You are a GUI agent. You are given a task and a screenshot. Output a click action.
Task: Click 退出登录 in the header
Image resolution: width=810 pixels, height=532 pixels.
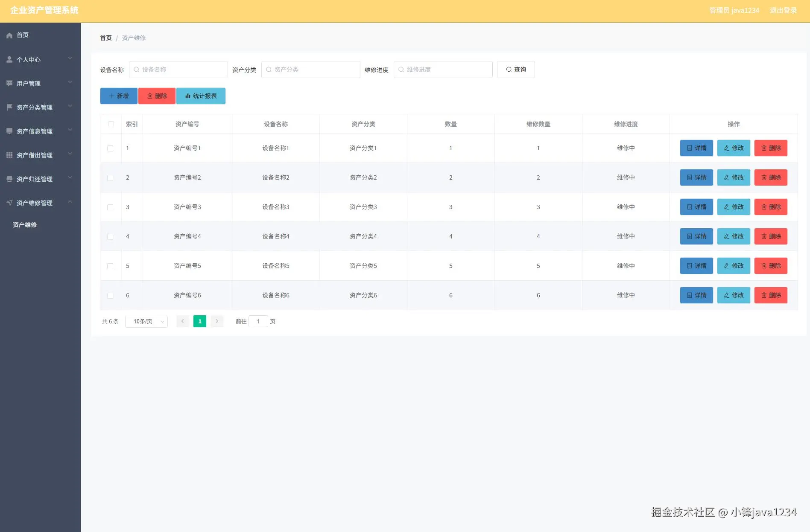[783, 10]
